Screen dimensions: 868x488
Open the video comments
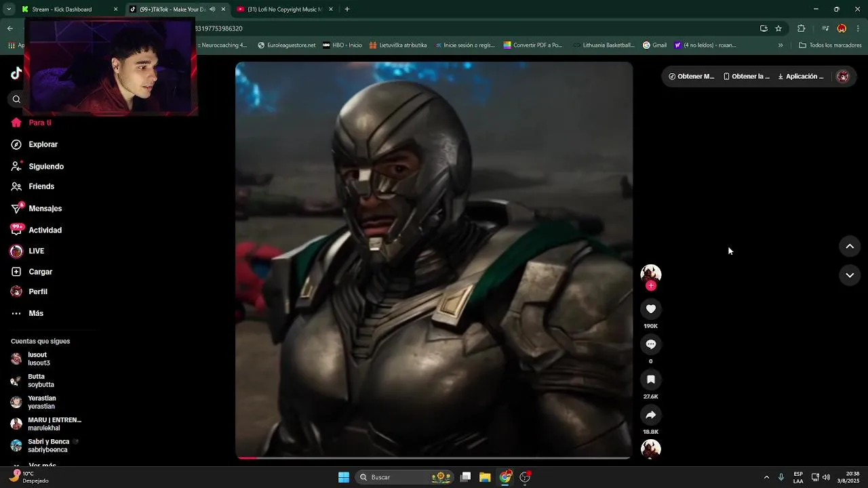click(x=650, y=344)
